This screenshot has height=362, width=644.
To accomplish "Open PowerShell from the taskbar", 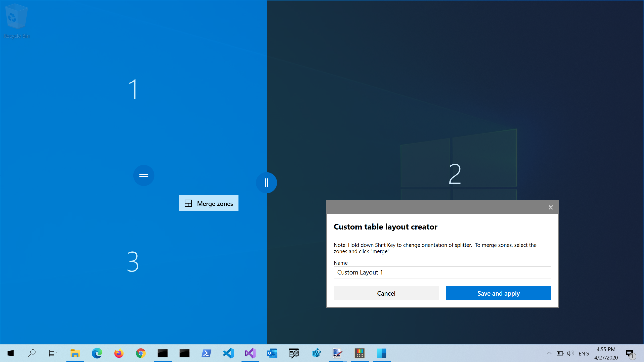I will pos(206,353).
